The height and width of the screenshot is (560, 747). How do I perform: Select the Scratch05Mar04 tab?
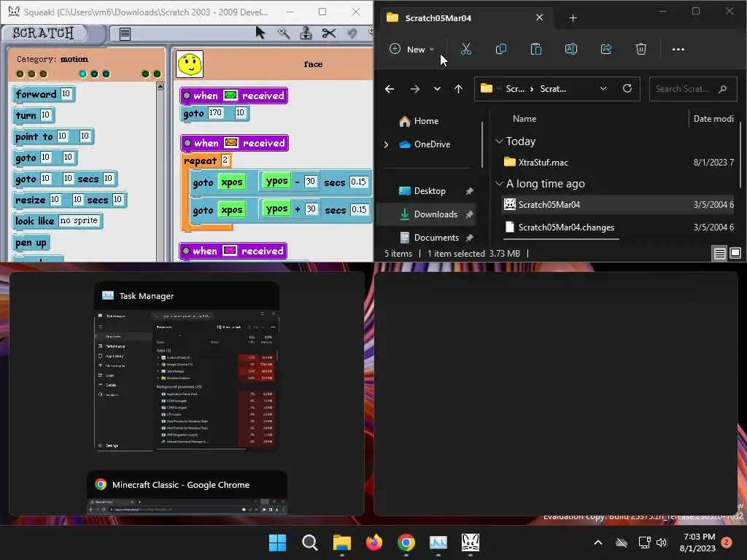[x=467, y=18]
